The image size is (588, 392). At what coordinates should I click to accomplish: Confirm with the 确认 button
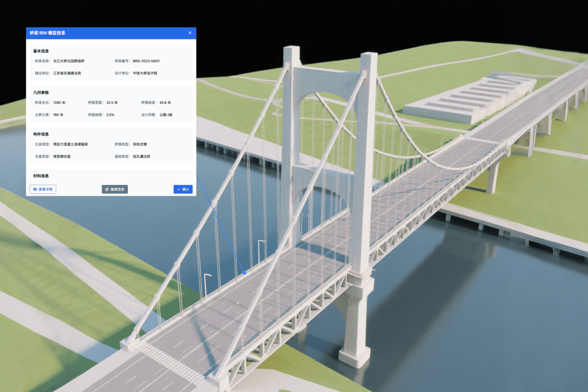[x=183, y=189]
